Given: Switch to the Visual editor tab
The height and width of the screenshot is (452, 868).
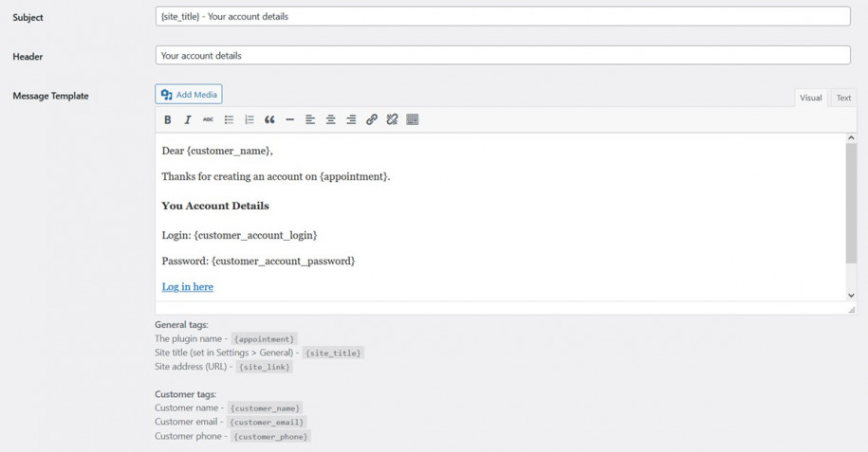Looking at the screenshot, I should 810,98.
